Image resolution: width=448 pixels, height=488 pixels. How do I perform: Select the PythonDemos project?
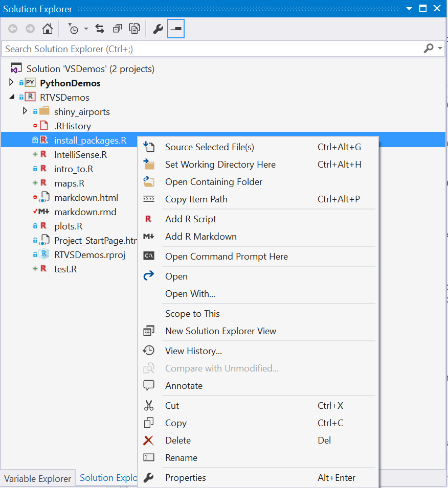tap(70, 83)
